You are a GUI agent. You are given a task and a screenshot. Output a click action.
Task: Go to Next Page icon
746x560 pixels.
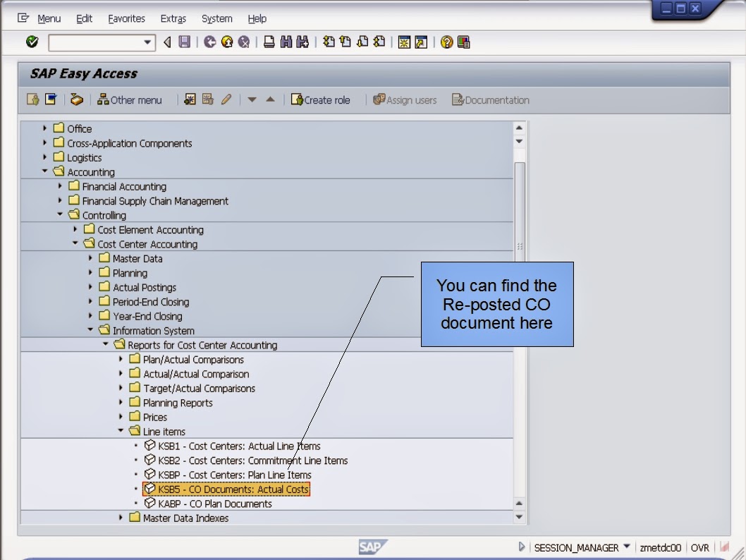pyautogui.click(x=362, y=42)
